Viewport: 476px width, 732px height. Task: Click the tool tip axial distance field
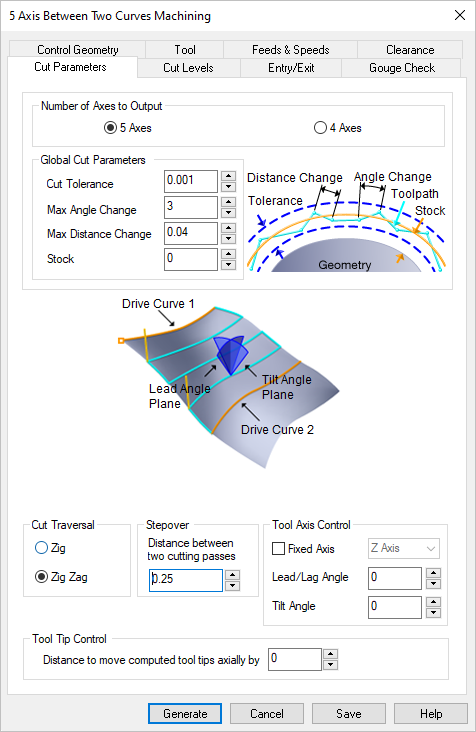click(x=295, y=659)
